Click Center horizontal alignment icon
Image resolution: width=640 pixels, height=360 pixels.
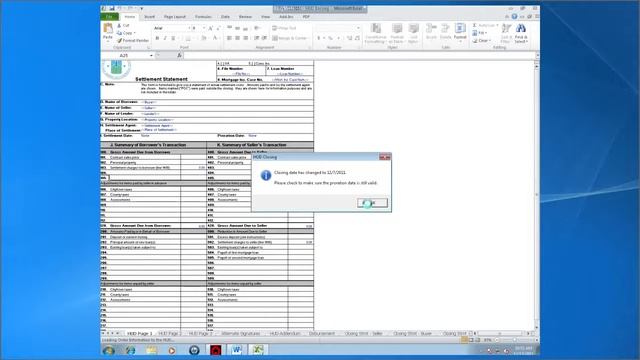[x=237, y=38]
